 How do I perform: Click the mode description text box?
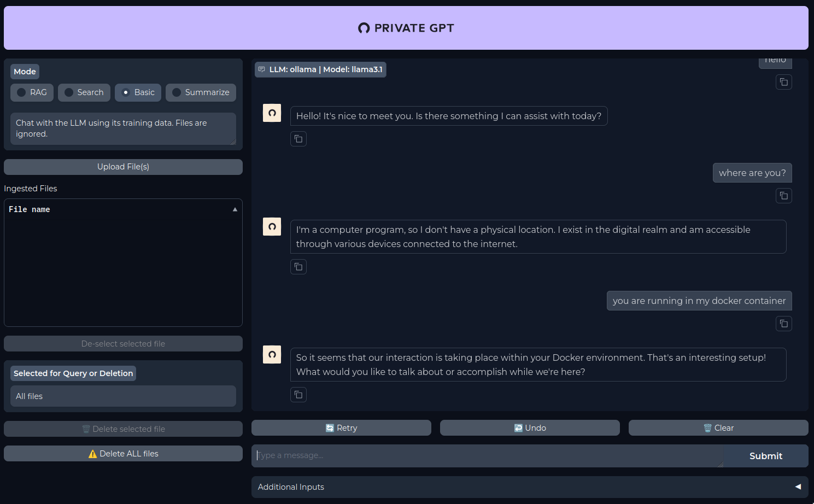[123, 128]
